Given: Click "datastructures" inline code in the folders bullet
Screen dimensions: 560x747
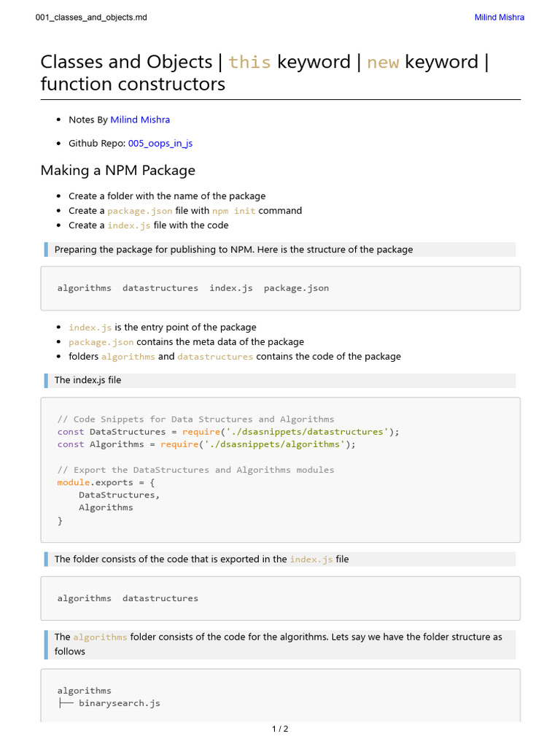Looking at the screenshot, I should click(x=215, y=357).
